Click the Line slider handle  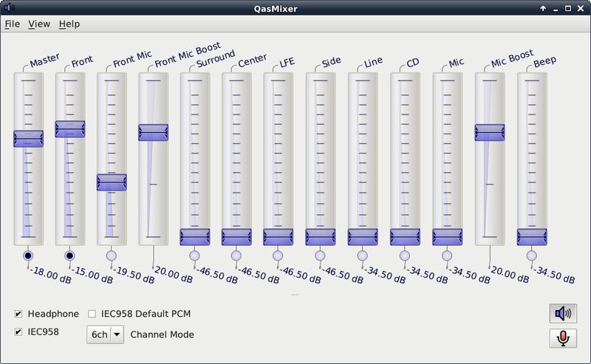[363, 237]
